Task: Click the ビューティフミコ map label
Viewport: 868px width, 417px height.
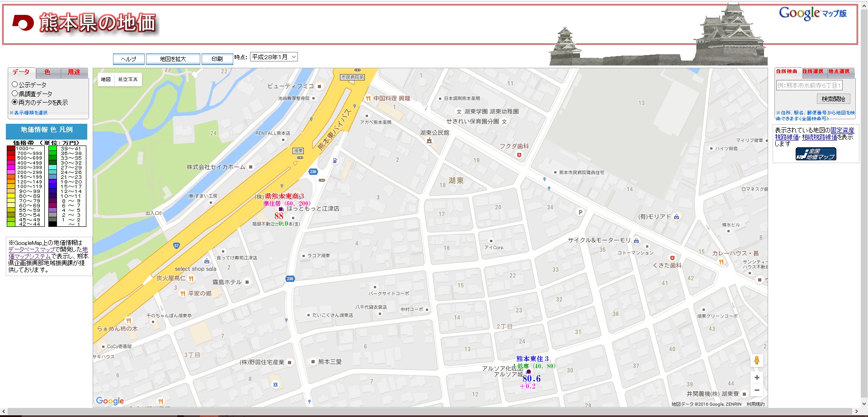Action: [291, 86]
